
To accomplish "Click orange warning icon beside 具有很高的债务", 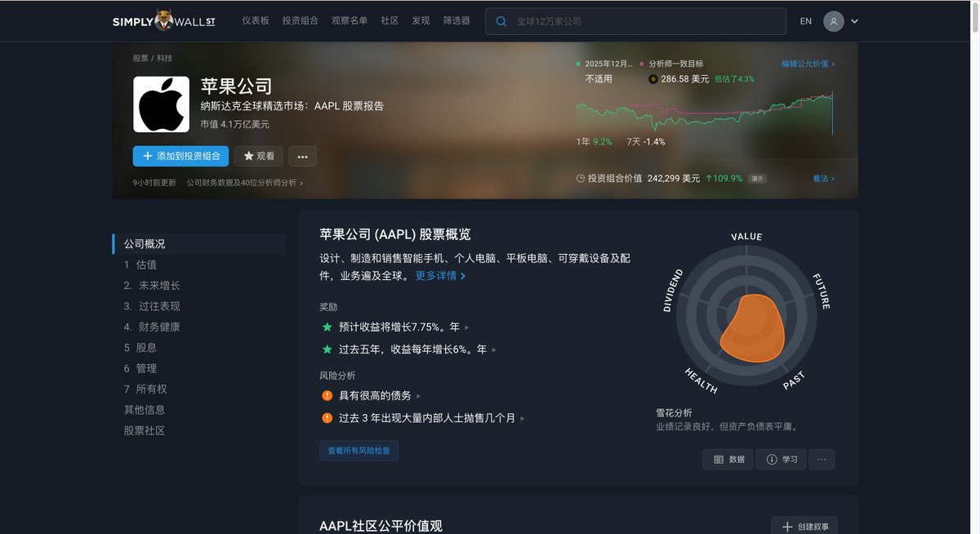I will point(327,395).
